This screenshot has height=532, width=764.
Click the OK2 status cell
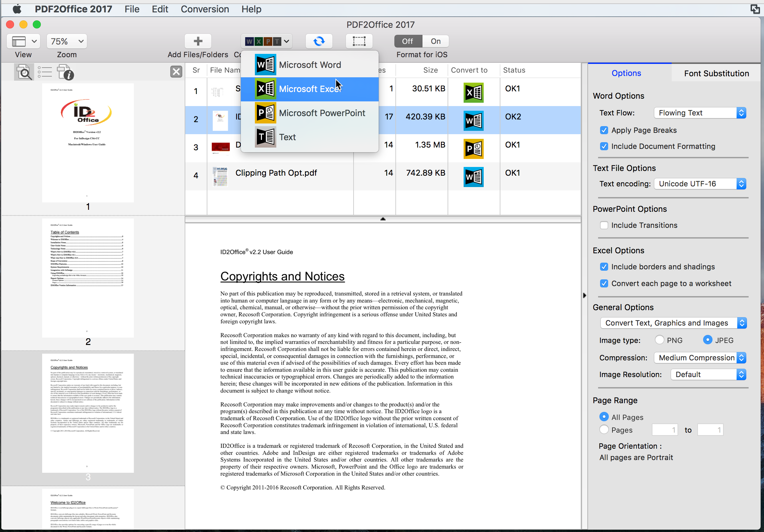pos(513,117)
